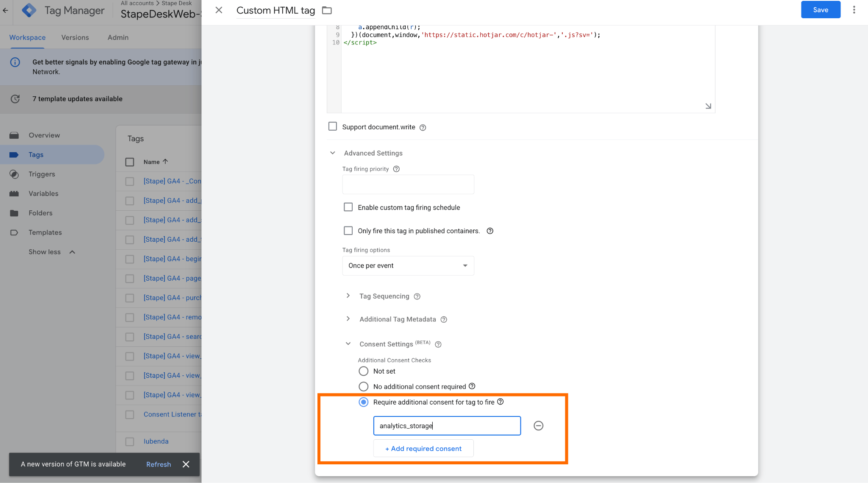868x483 pixels.
Task: Select No additional consent required
Action: click(x=363, y=386)
